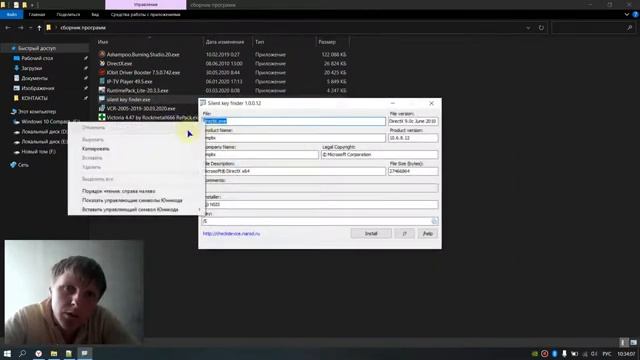Select the RuntimePack_Lite exe icon
Screen dimensions: 640x360
[102, 90]
